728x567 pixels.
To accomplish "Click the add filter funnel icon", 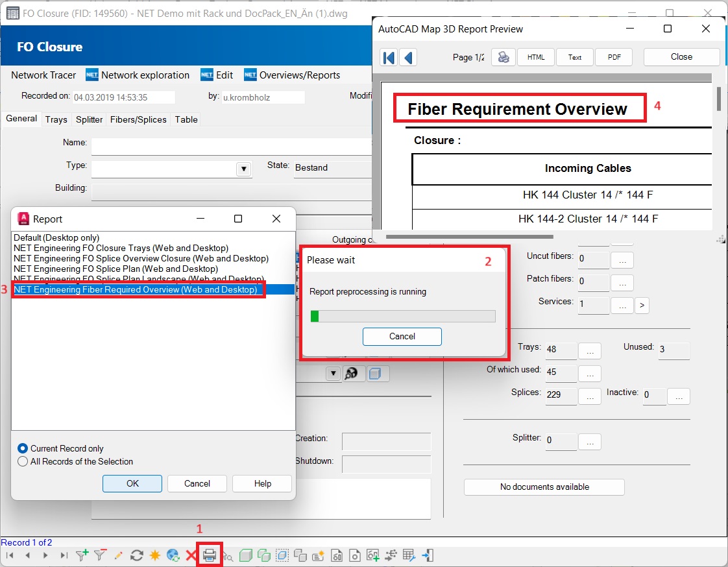I will (82, 555).
